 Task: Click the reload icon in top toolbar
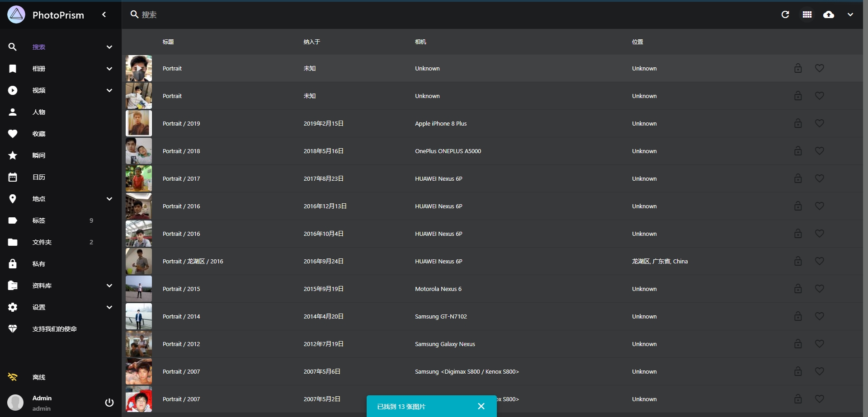pyautogui.click(x=785, y=14)
